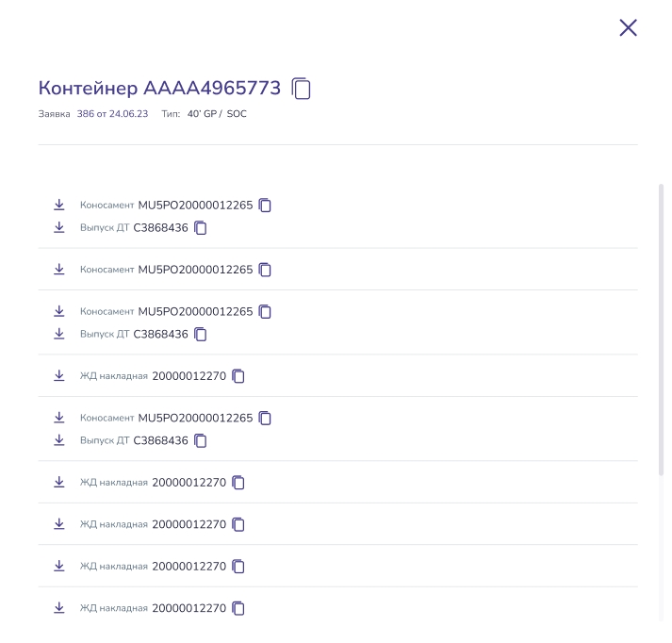Download the first ЖД накладная 20000012270
The height and width of the screenshot is (643, 672).
pos(59,375)
